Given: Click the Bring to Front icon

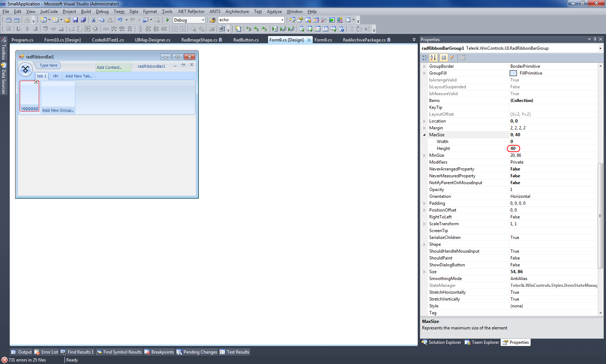Looking at the screenshot, I should tap(193, 29).
